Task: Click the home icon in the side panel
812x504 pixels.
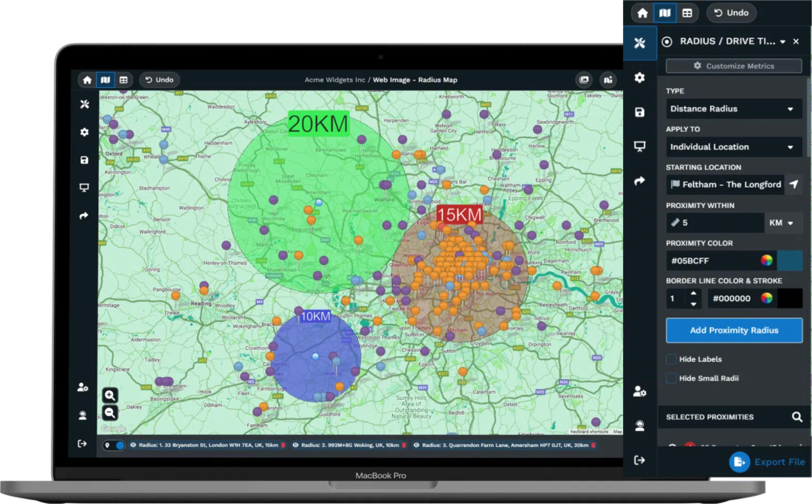Action: tap(642, 13)
